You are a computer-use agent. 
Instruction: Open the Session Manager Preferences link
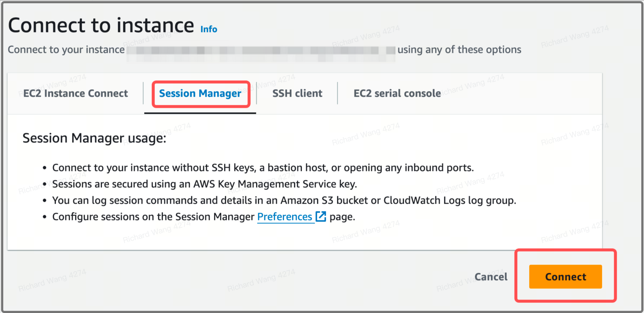tap(285, 217)
